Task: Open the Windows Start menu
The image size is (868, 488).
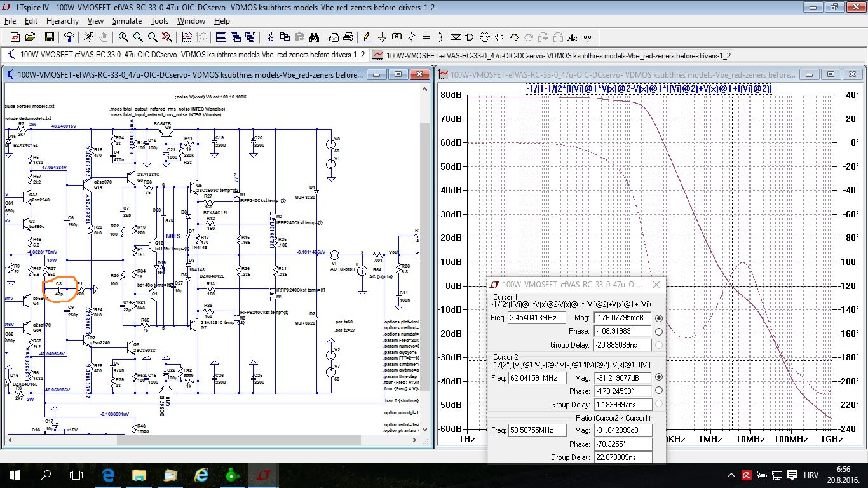Action: point(15,475)
